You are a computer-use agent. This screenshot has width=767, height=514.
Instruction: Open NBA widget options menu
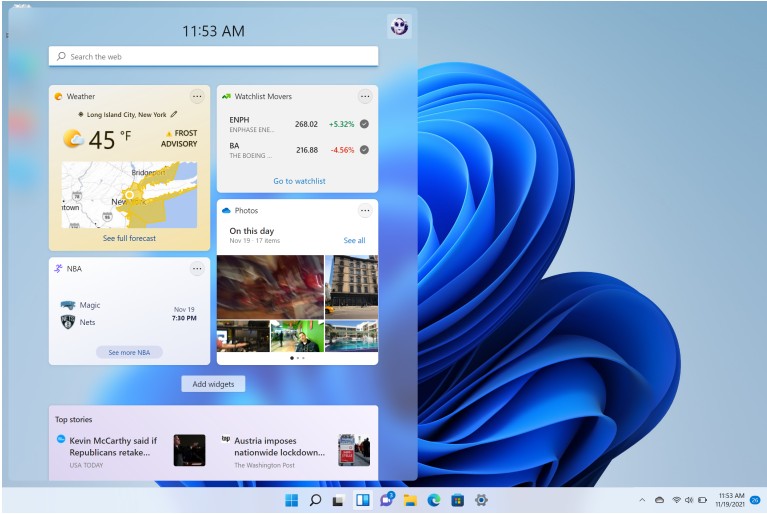(197, 268)
